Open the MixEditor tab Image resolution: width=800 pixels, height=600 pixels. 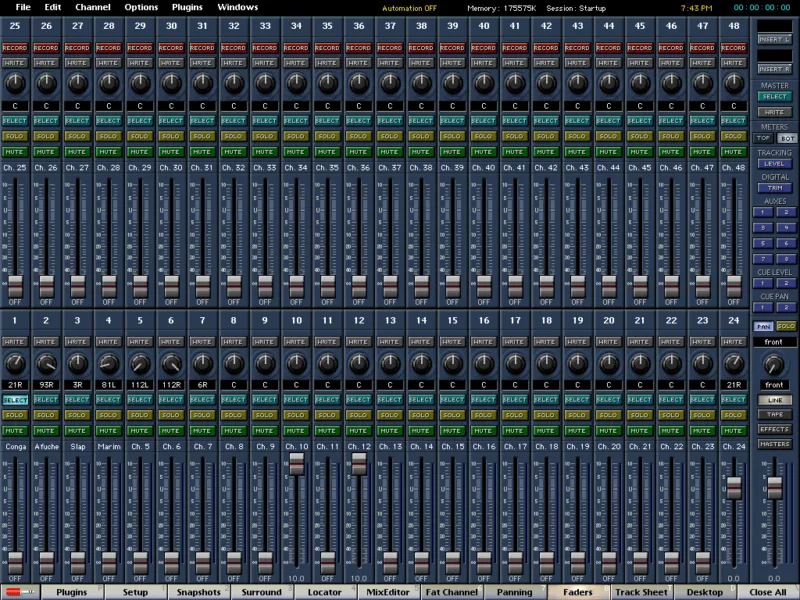(x=388, y=592)
